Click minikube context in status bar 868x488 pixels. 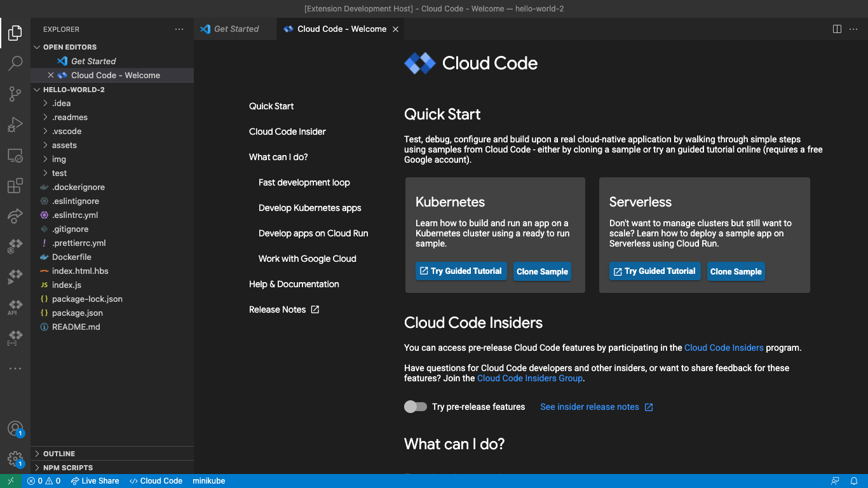[209, 481]
